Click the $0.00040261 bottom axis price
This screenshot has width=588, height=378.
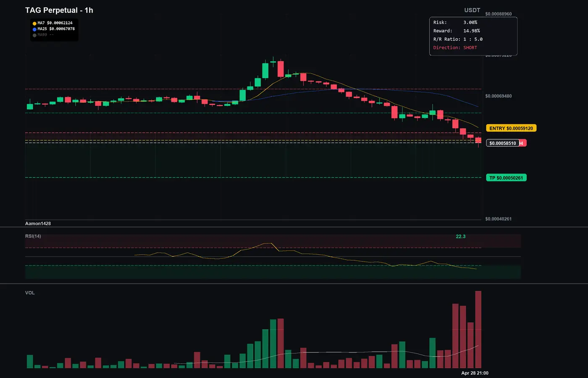[499, 219]
